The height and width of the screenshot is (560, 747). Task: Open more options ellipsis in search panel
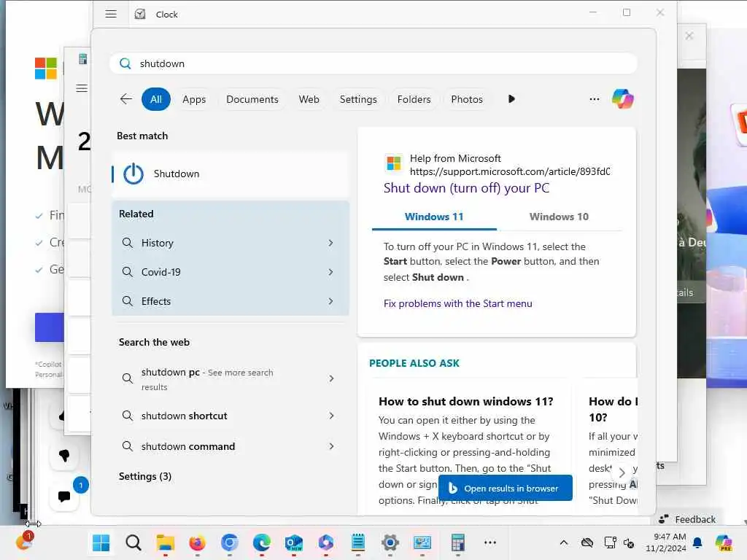click(x=594, y=99)
